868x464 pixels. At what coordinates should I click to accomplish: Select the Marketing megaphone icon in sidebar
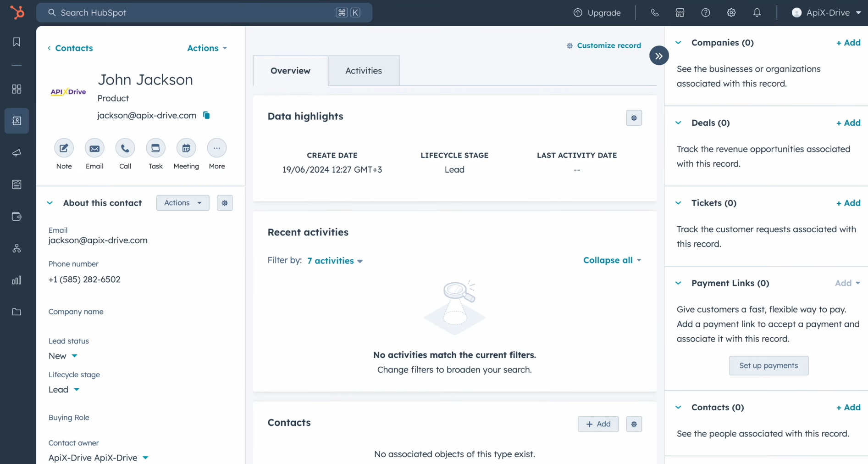pos(17,153)
